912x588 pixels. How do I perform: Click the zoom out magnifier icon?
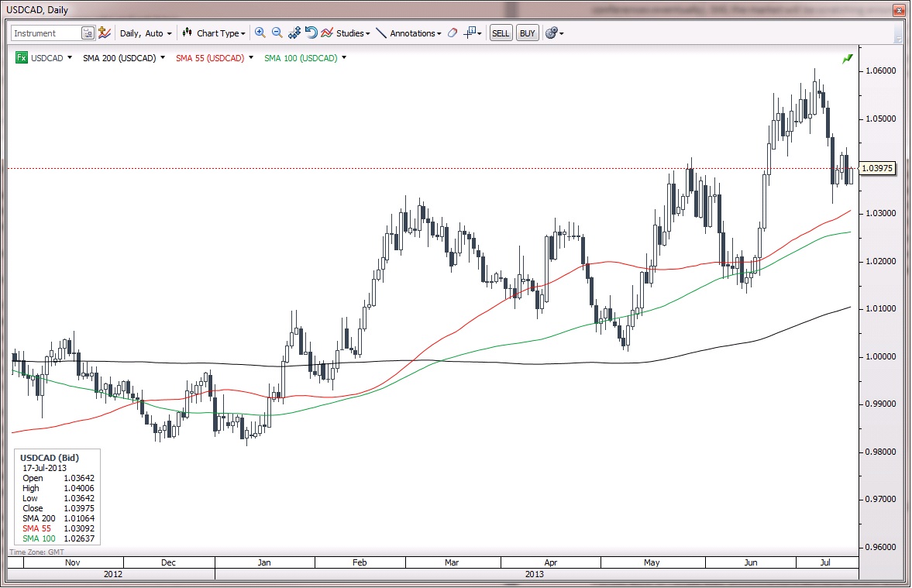[277, 33]
